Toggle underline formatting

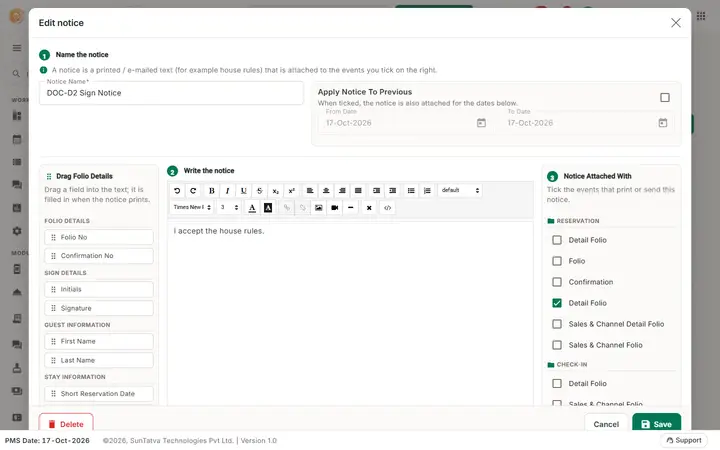tap(243, 191)
